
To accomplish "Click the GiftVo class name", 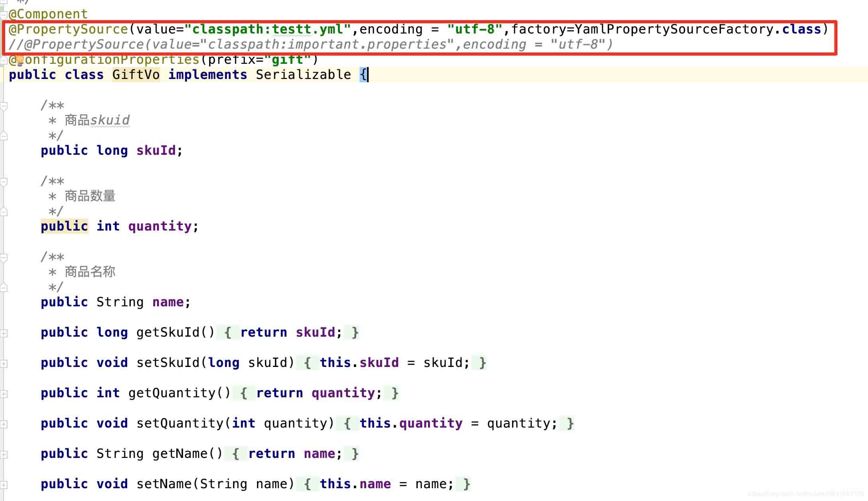I will click(x=136, y=75).
